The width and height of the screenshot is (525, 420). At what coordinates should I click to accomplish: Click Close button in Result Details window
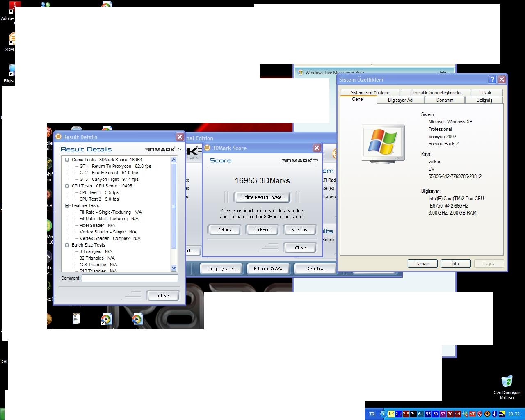pos(163,296)
